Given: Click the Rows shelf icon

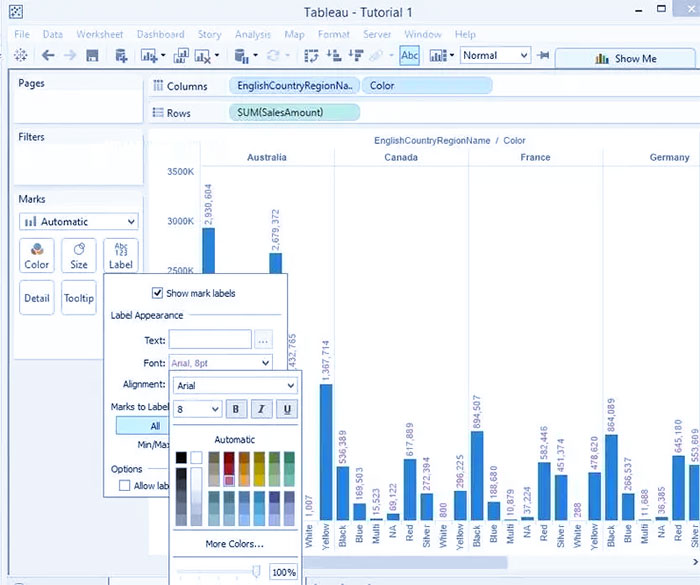Looking at the screenshot, I should coord(158,113).
